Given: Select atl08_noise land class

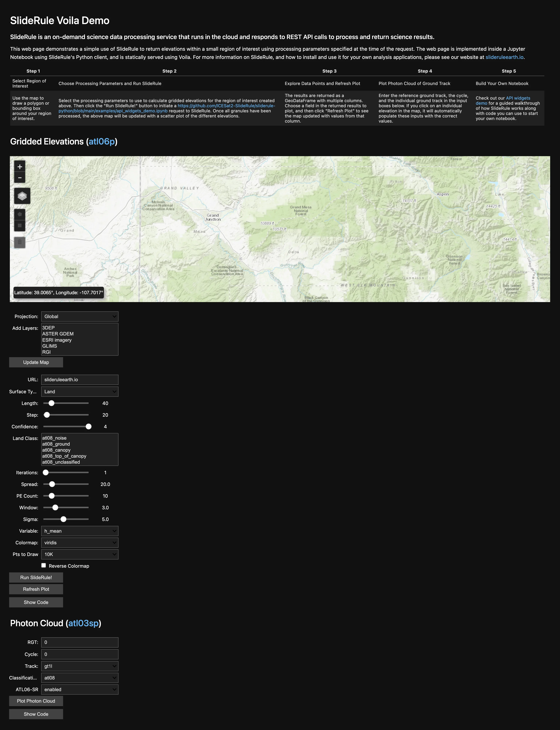Looking at the screenshot, I should coord(80,438).
